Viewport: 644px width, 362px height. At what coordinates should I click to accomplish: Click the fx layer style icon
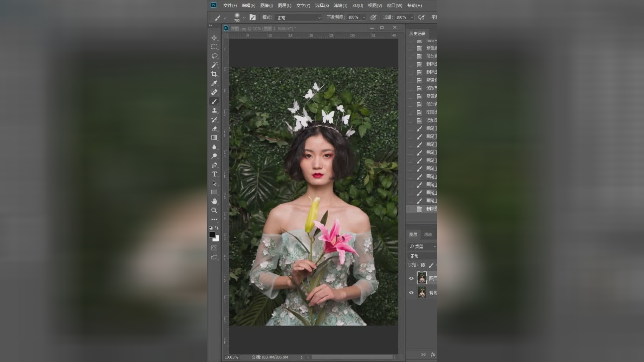[433, 355]
